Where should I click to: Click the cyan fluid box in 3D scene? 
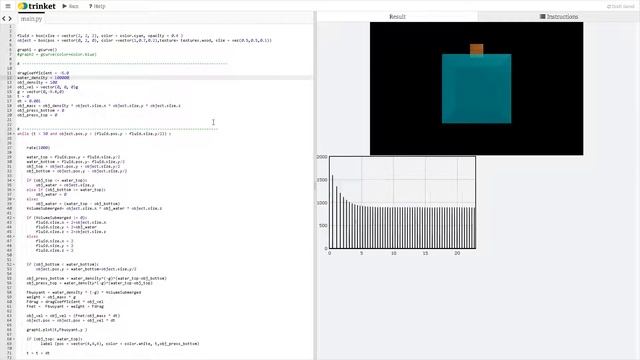point(476,89)
